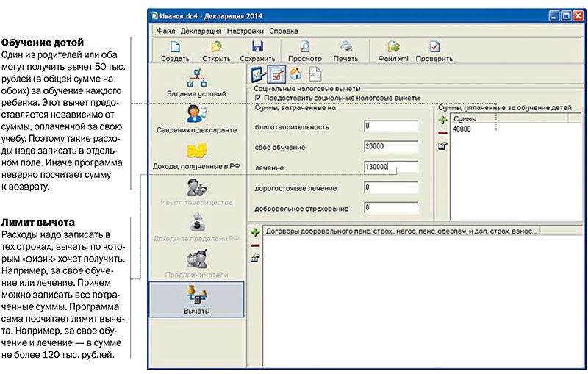Toggle Предоставить социальные налоговые вычеты checkbox

pos(257,98)
